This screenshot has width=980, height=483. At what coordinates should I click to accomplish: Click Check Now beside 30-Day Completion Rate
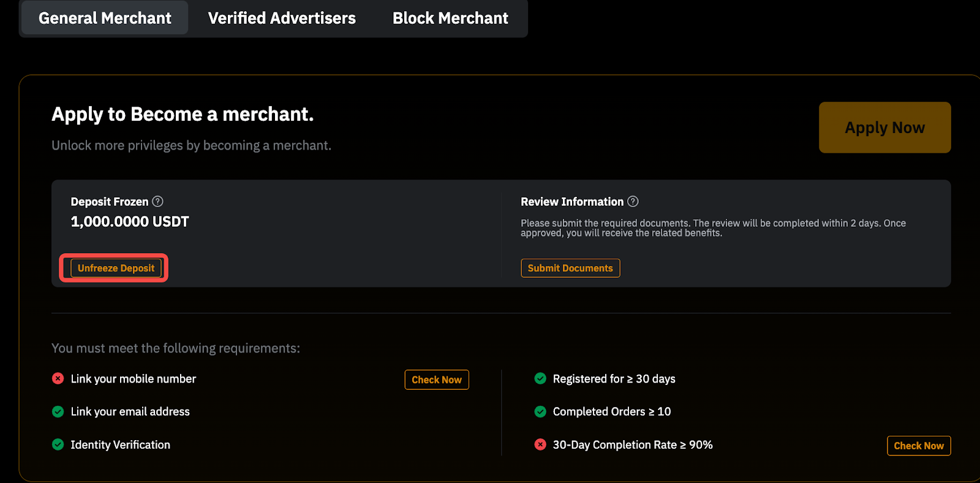click(919, 446)
